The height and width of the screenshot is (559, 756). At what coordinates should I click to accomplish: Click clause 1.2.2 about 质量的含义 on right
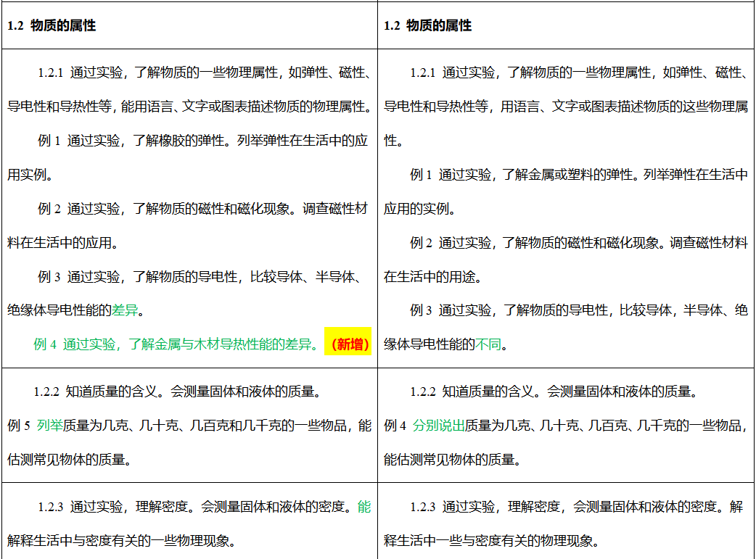[x=559, y=391]
